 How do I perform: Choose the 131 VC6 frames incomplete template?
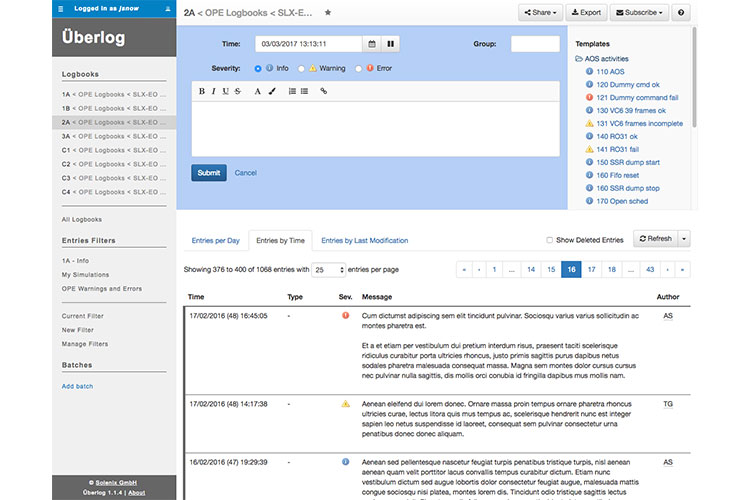click(639, 123)
